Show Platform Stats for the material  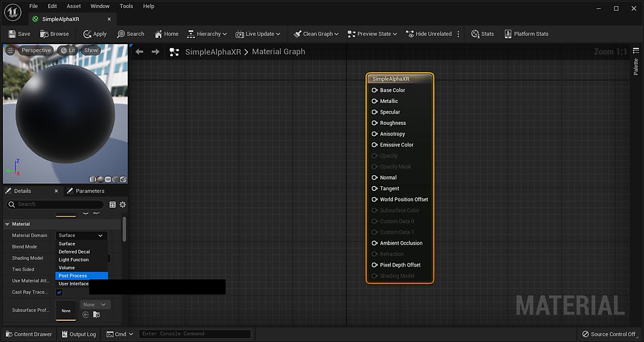(526, 34)
